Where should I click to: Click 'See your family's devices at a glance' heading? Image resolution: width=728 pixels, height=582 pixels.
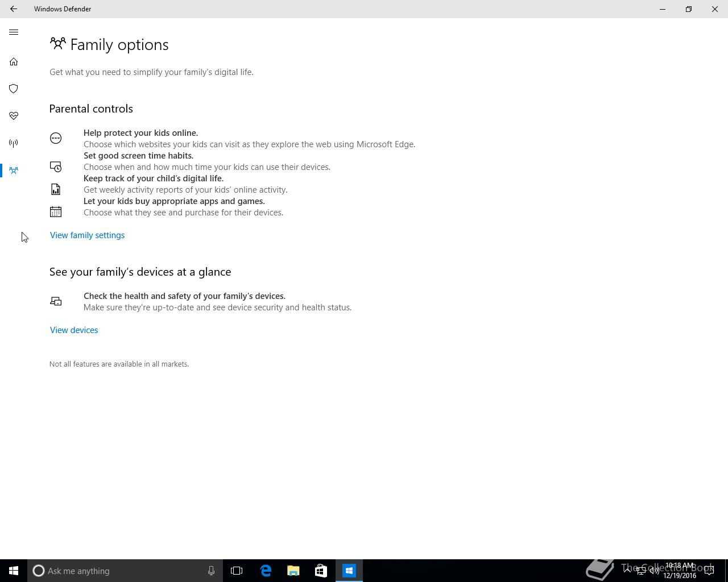(140, 272)
